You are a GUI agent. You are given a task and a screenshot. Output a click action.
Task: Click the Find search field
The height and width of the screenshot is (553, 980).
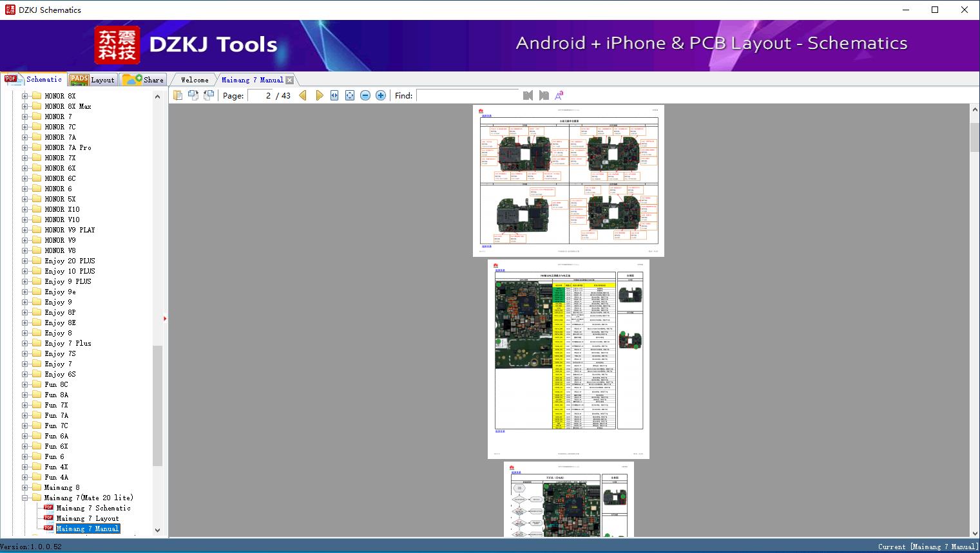(x=468, y=95)
